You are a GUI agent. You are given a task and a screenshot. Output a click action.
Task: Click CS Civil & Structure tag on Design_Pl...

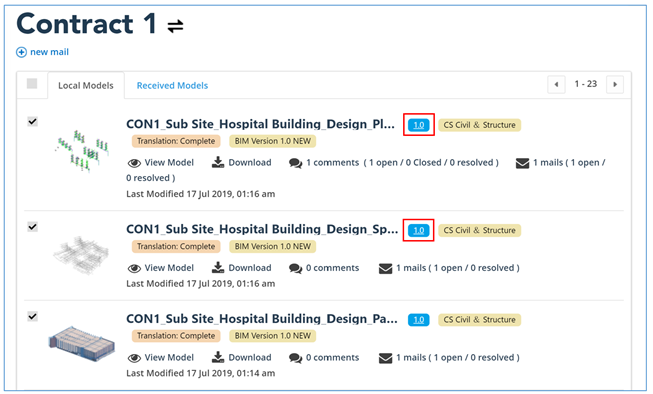(479, 125)
